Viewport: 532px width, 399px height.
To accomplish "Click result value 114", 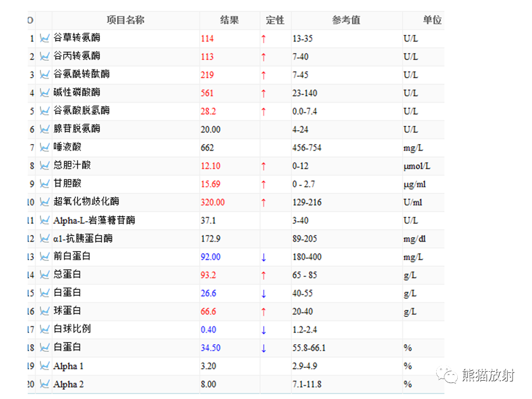I will click(207, 38).
